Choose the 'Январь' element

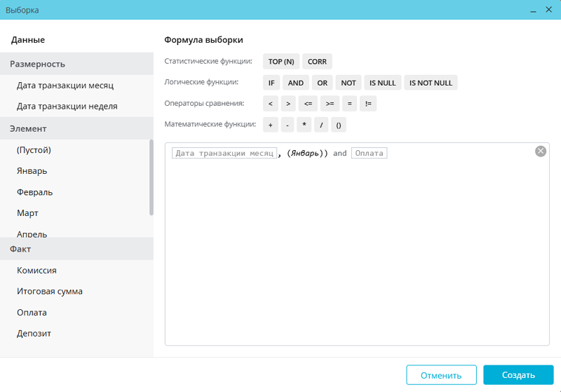pos(32,171)
